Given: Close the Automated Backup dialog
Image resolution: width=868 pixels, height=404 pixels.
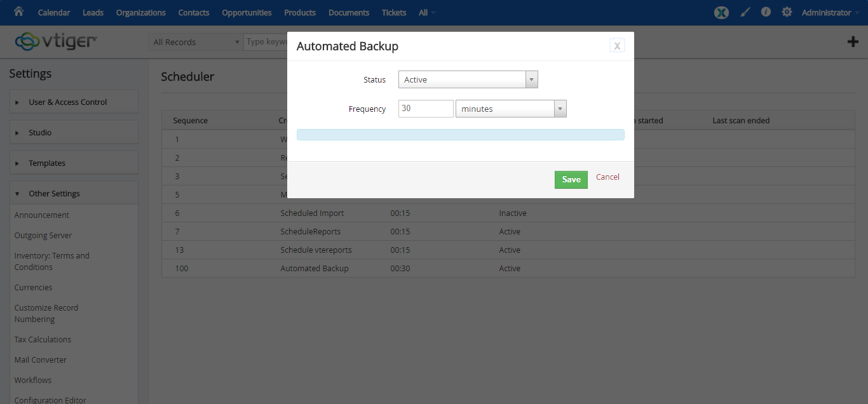Looking at the screenshot, I should point(617,45).
